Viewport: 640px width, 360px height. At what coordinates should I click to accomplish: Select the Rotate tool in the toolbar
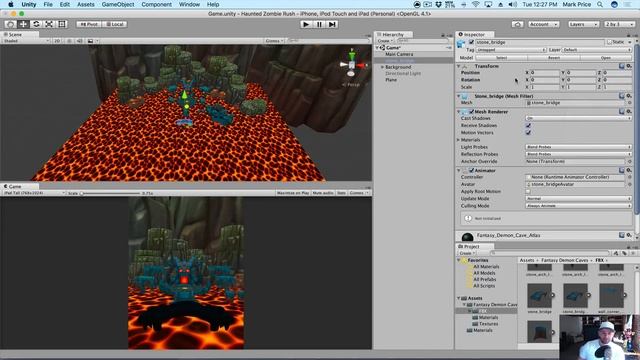36,24
